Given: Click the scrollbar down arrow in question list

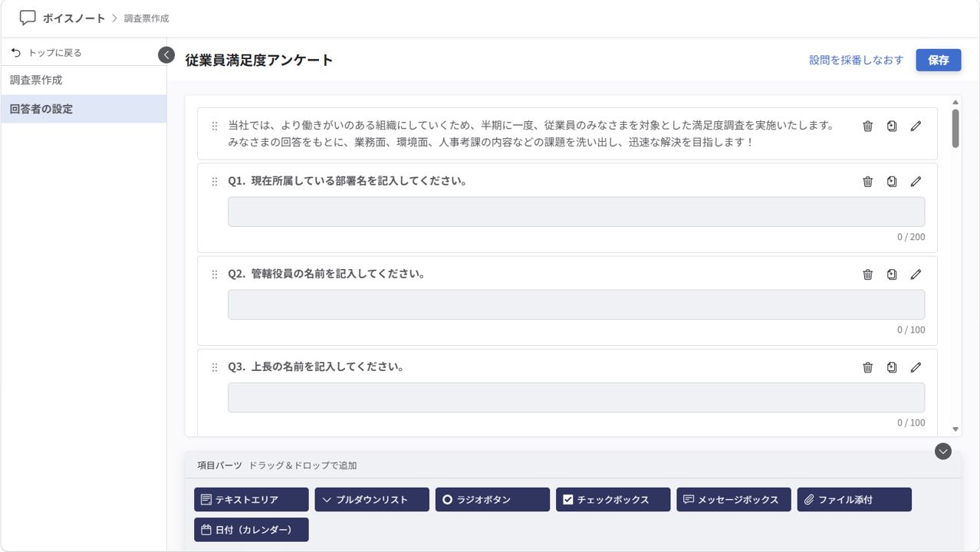Looking at the screenshot, I should click(955, 429).
